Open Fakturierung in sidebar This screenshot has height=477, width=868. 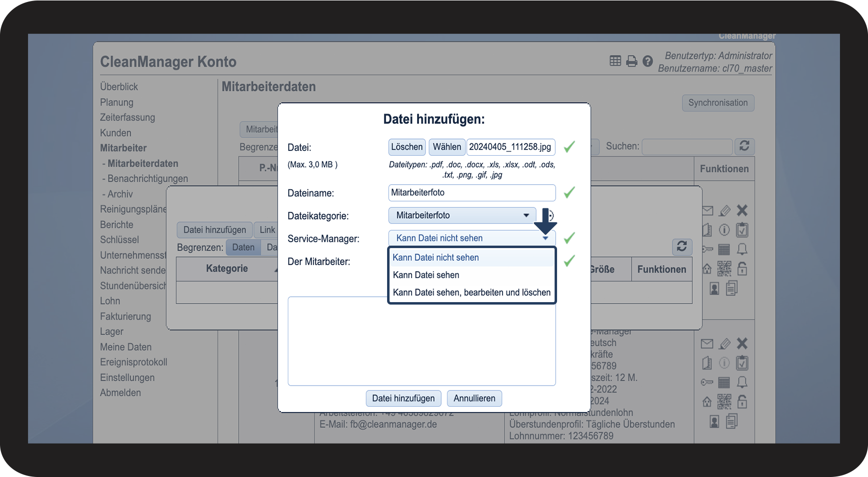pos(125,316)
